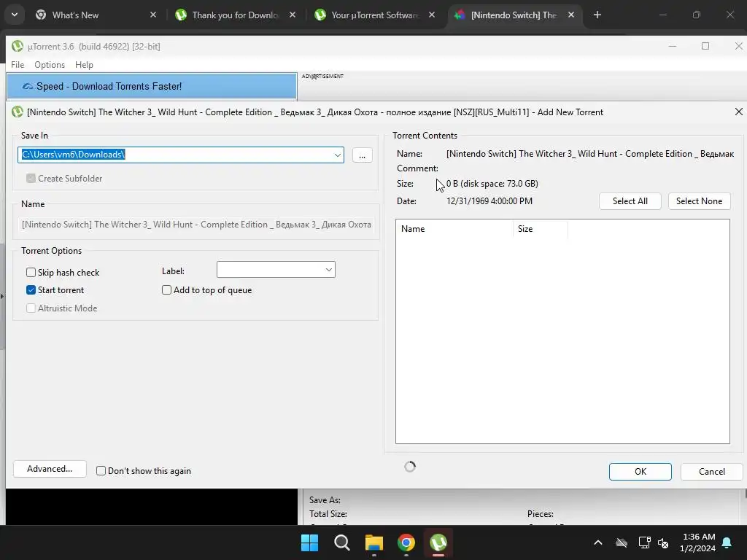Close the Thank you for Download tab

coord(293,15)
